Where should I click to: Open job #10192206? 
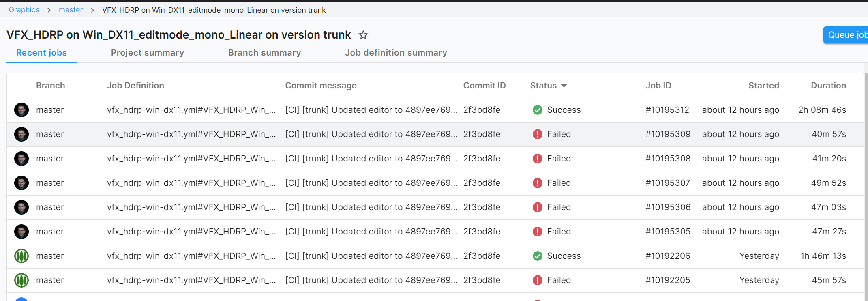click(668, 256)
